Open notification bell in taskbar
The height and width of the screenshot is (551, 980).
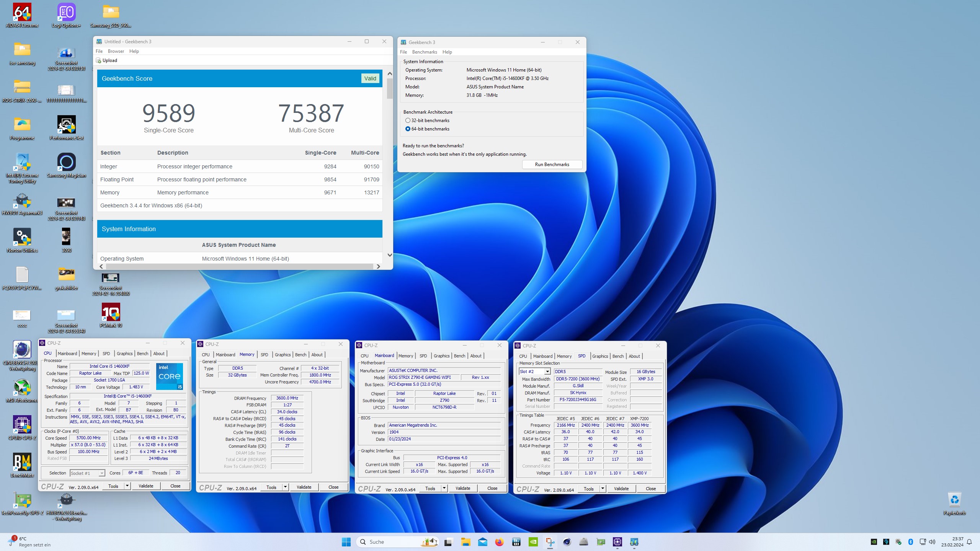pyautogui.click(x=969, y=542)
